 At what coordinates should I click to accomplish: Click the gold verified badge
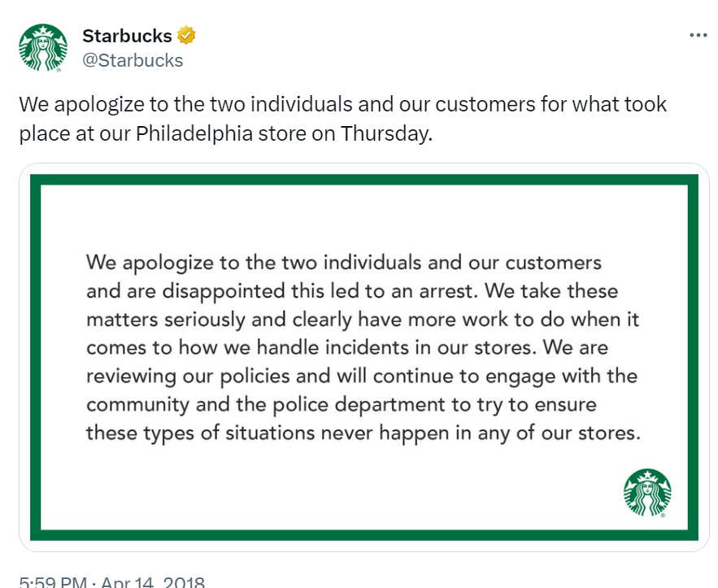tap(186, 36)
